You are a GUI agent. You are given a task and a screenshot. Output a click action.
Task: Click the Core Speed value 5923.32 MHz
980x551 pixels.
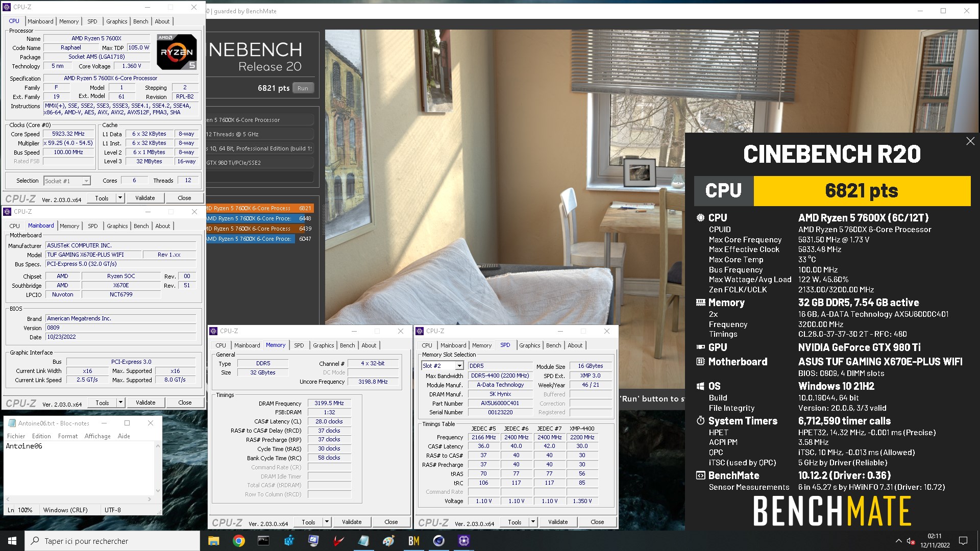click(x=68, y=134)
